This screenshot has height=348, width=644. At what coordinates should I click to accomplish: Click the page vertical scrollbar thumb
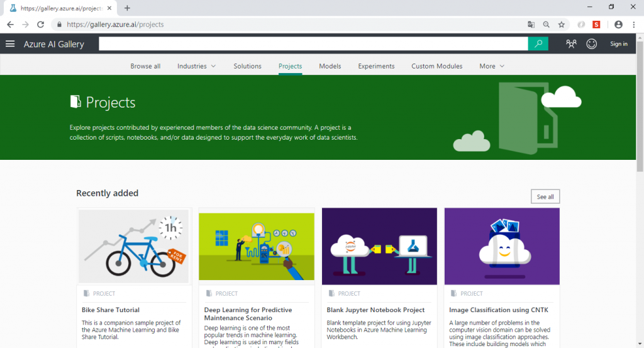pyautogui.click(x=640, y=106)
